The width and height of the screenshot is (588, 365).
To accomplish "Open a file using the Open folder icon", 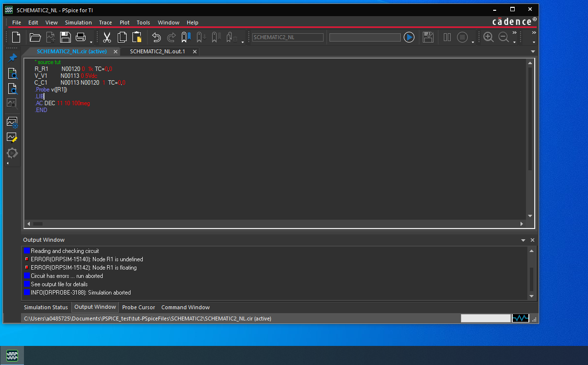I will click(x=34, y=37).
